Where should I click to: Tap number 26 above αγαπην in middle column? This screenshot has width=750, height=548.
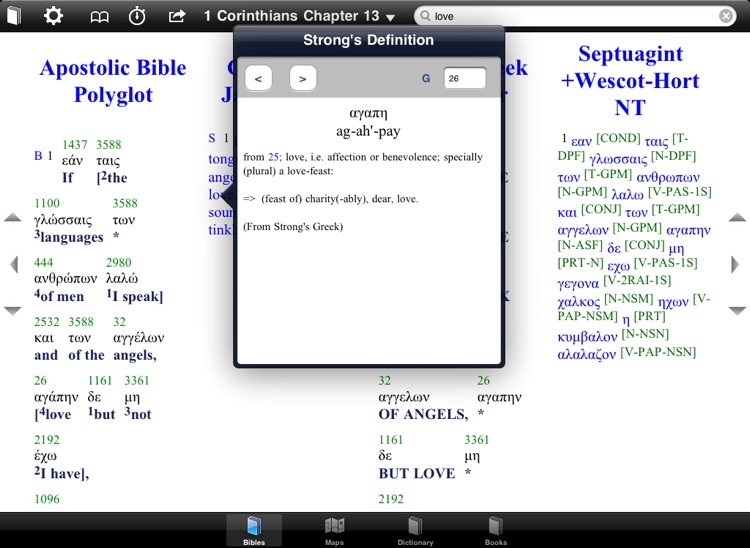[x=484, y=381]
